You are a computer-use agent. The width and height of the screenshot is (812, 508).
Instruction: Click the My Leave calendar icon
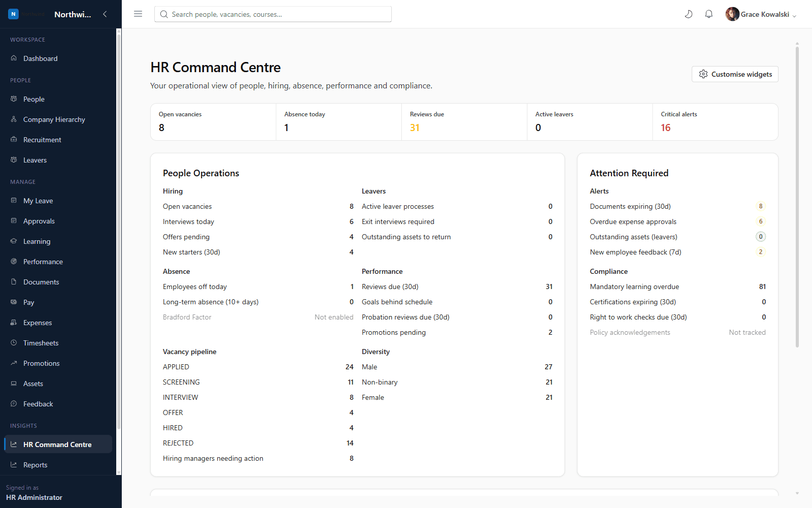coord(14,201)
